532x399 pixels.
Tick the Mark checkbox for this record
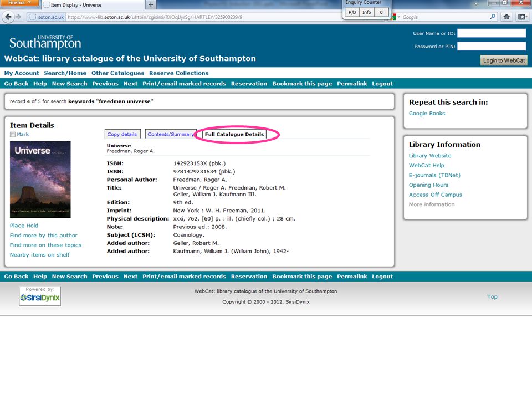[13, 135]
